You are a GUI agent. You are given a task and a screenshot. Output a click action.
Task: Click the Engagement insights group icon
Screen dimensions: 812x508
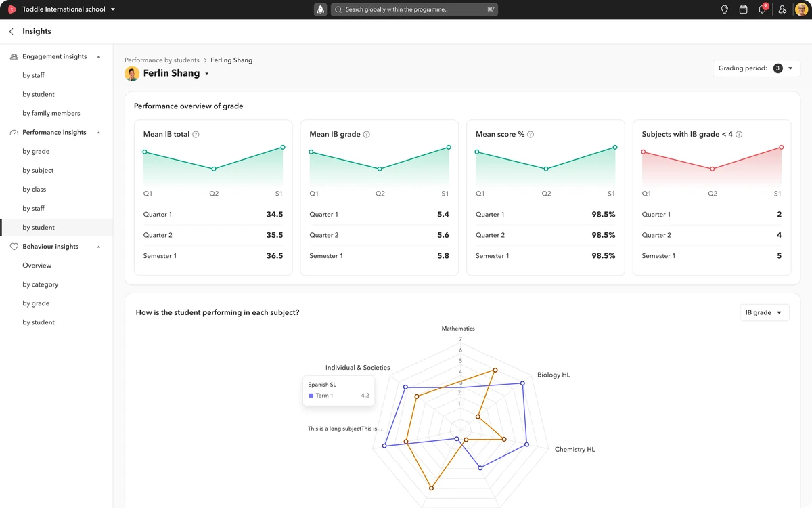coord(14,57)
